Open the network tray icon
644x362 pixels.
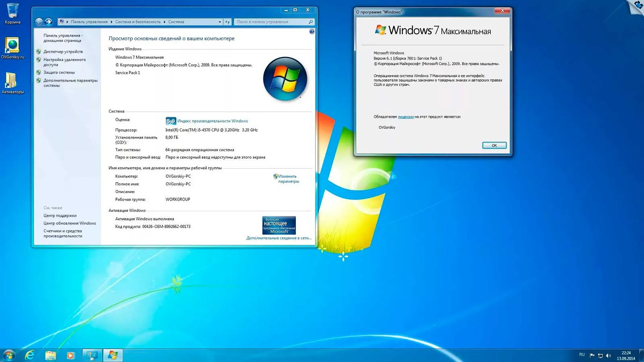tap(600, 355)
